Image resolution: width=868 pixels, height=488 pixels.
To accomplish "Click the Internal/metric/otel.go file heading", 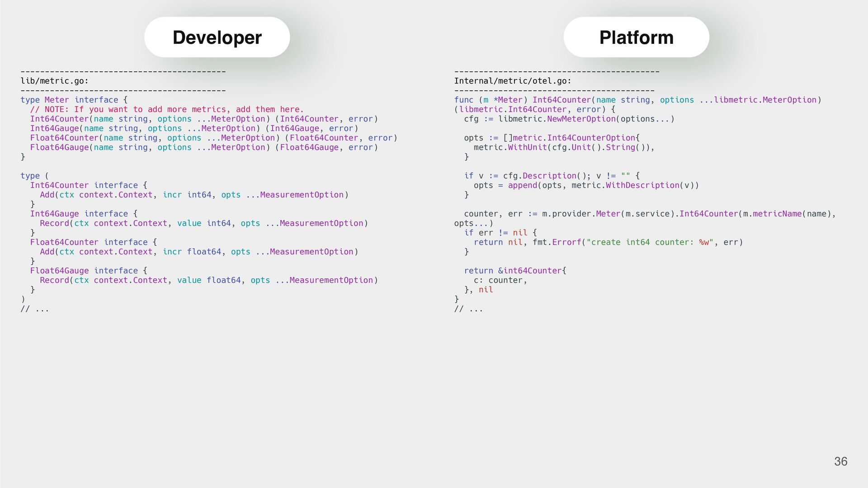I will [513, 81].
